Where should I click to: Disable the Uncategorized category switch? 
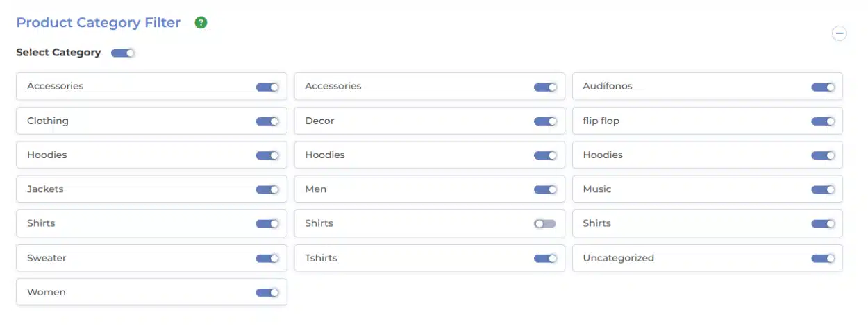point(822,258)
